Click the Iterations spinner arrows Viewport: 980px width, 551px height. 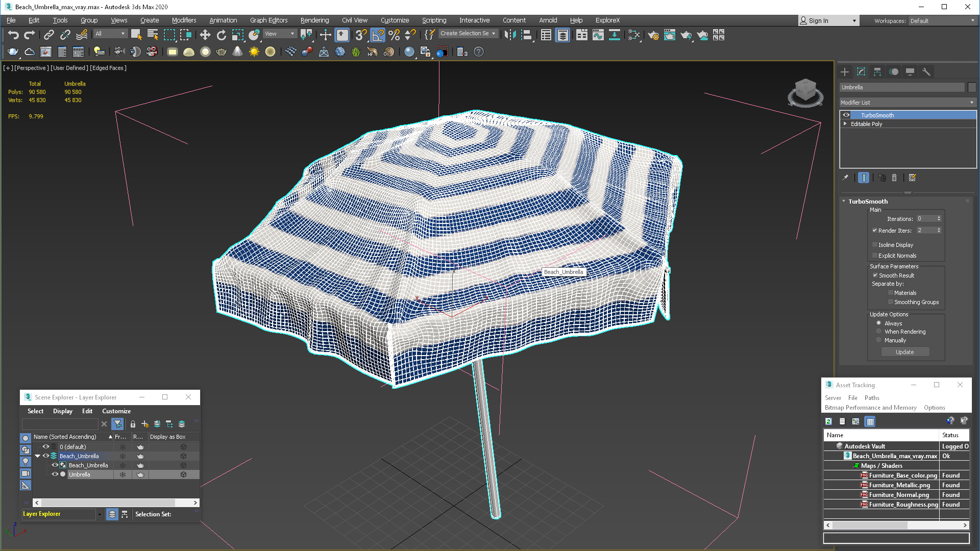point(939,218)
